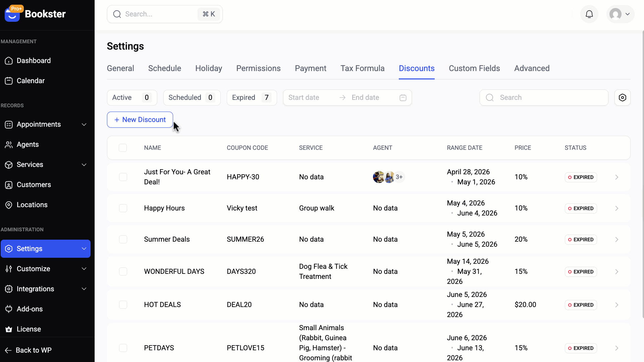Check the Just For You discount row
The width and height of the screenshot is (644, 362).
[x=123, y=177]
